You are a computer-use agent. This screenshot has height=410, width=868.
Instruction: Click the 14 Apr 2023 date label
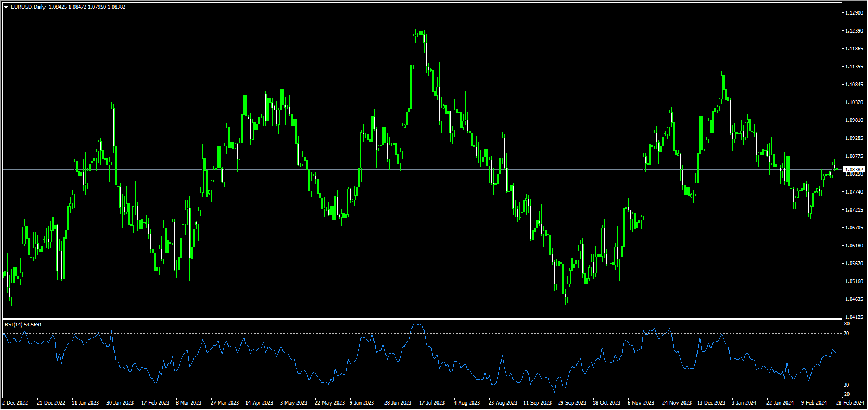click(x=259, y=403)
